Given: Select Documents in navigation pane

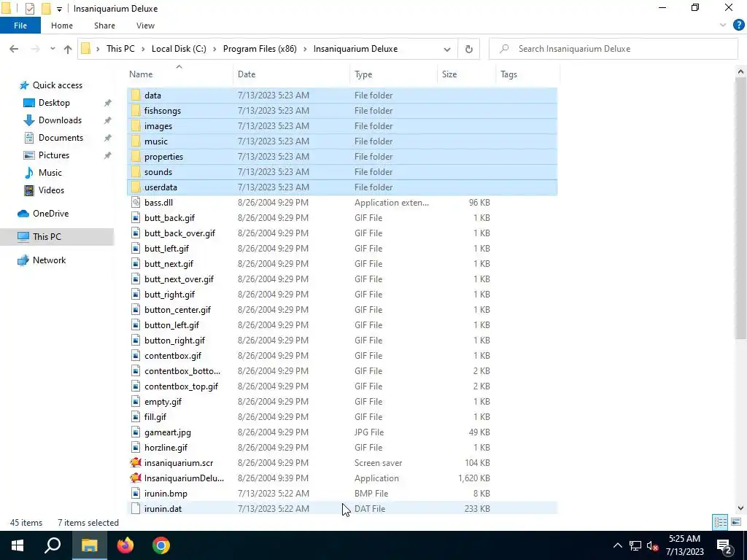Looking at the screenshot, I should pos(61,138).
